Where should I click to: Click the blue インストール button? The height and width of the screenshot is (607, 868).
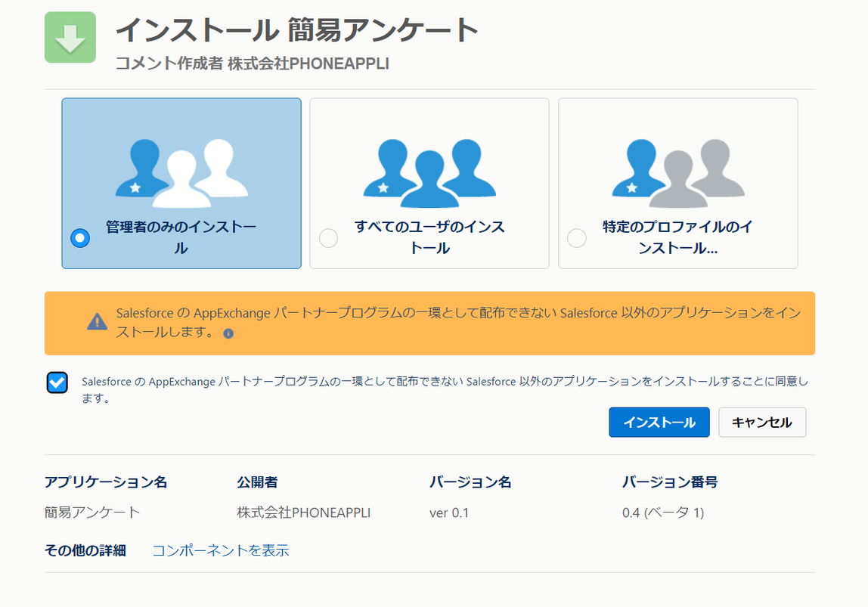tap(659, 423)
